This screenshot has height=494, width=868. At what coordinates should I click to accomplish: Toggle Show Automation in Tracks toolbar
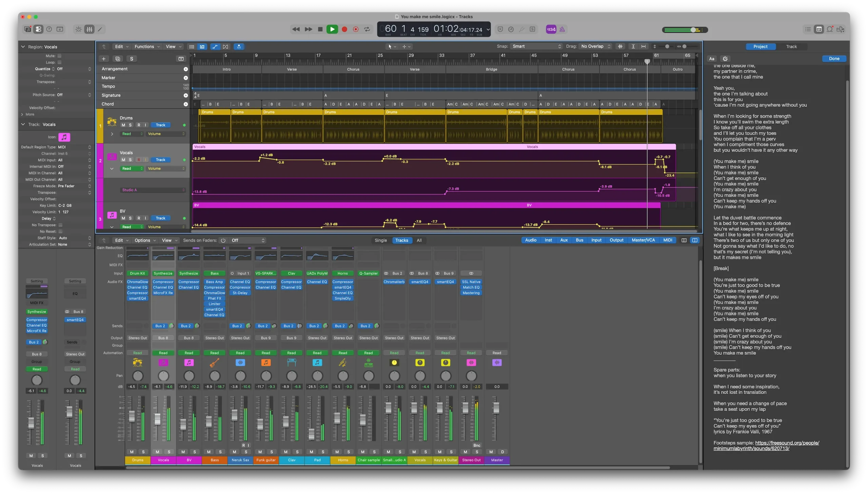tap(215, 46)
